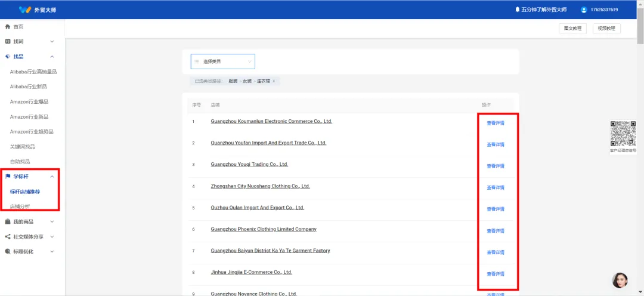Click 五分钟了解外贸大师 link
Screen dimensions: 644x296
(x=544, y=10)
